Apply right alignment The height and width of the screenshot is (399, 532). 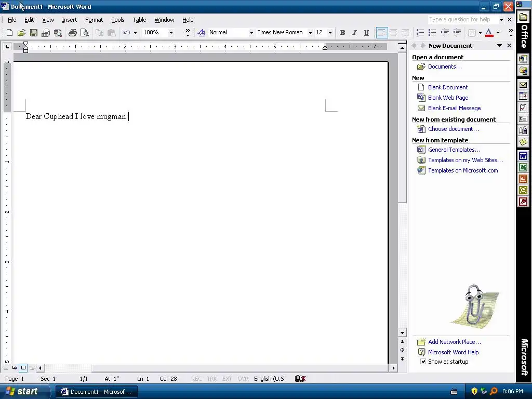(405, 33)
